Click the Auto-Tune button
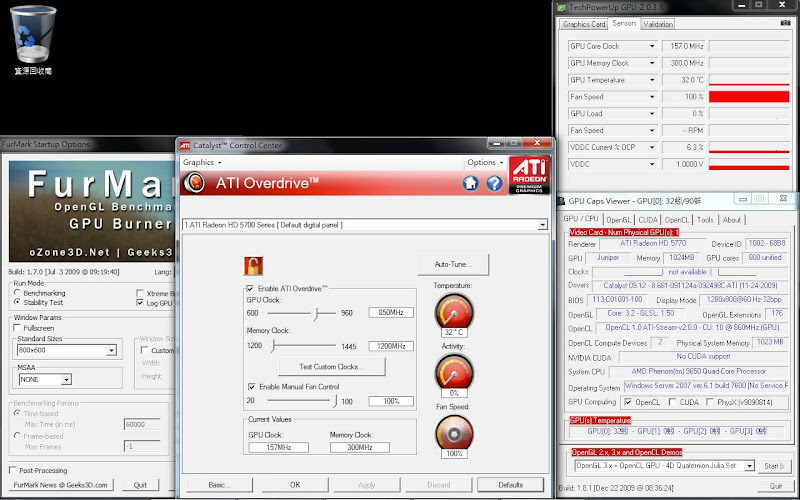The width and height of the screenshot is (800, 500). (x=453, y=264)
